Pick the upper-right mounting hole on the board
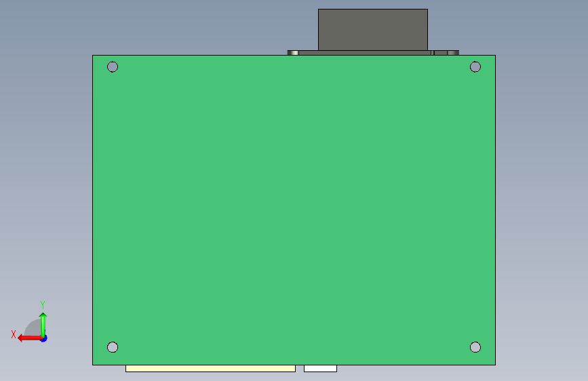 pyautogui.click(x=475, y=66)
